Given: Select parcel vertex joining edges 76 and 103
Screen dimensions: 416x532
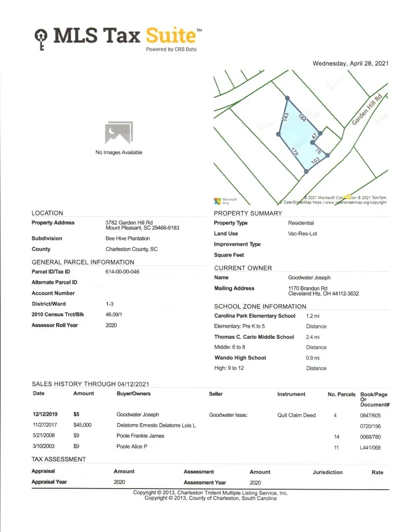Looking at the screenshot, I should (x=327, y=155).
